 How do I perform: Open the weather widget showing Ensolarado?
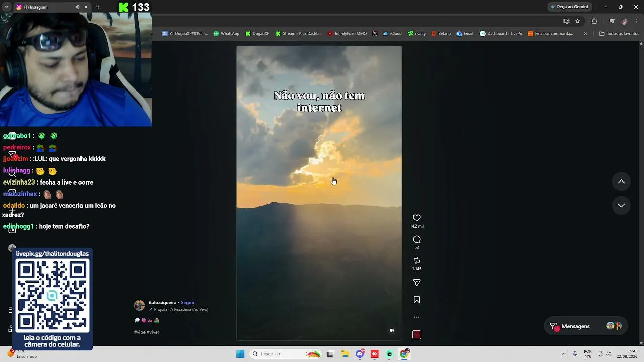pyautogui.click(x=23, y=354)
